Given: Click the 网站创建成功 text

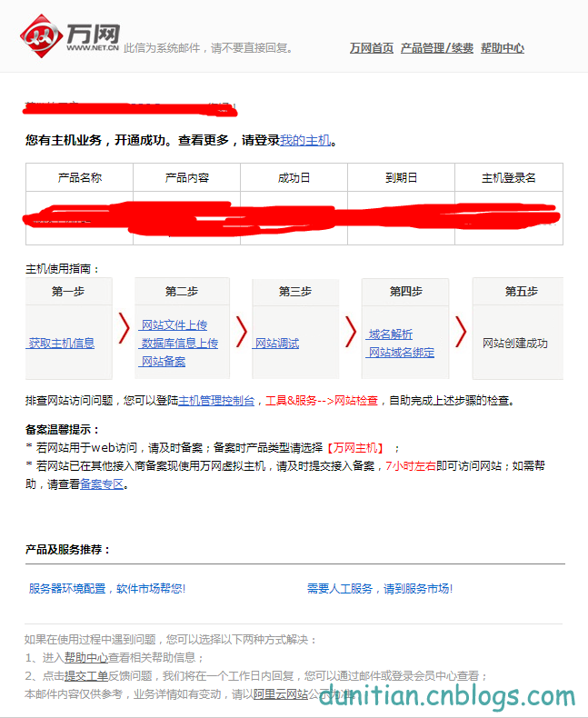Looking at the screenshot, I should pyautogui.click(x=515, y=343).
